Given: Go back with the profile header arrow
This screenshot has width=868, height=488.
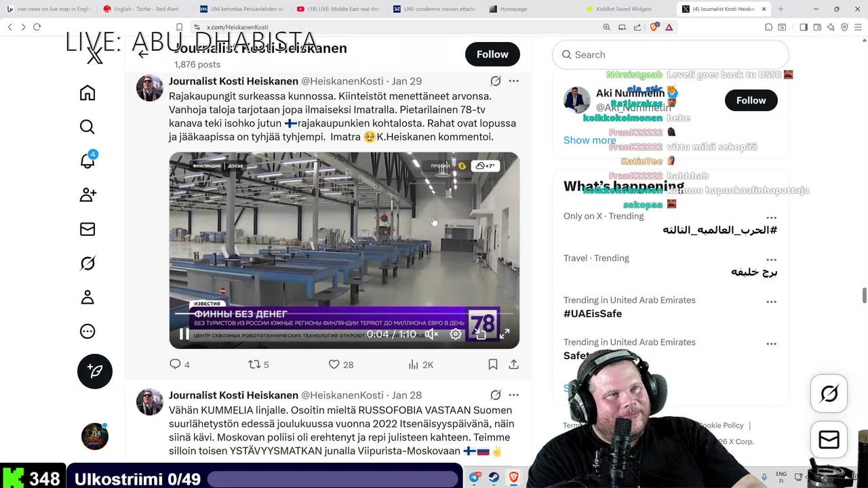Looking at the screenshot, I should (143, 54).
